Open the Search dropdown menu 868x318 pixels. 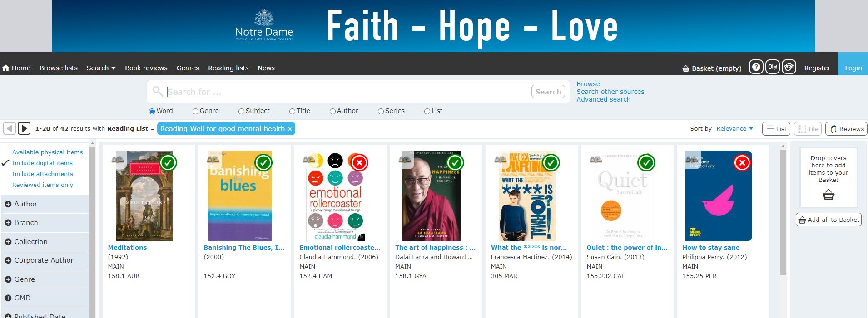click(101, 68)
